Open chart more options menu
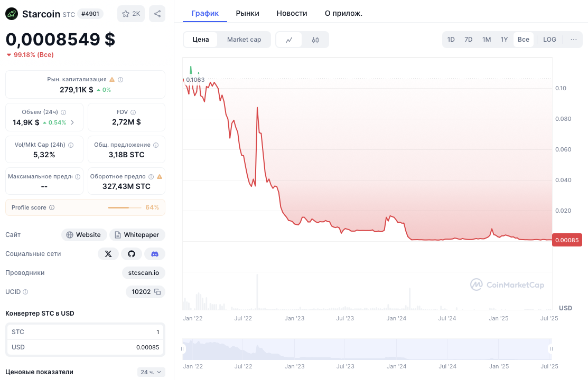 (x=573, y=40)
